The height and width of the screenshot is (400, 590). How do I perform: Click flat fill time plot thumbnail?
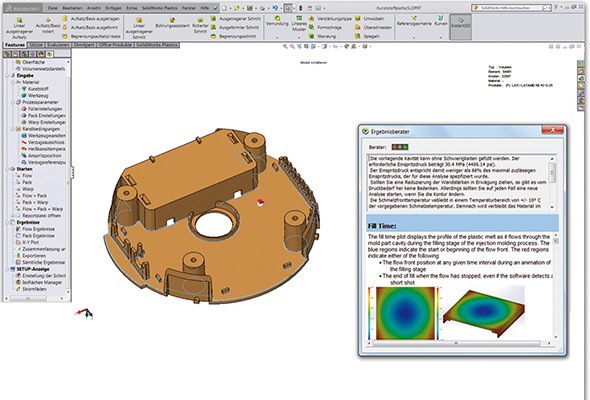[x=405, y=313]
